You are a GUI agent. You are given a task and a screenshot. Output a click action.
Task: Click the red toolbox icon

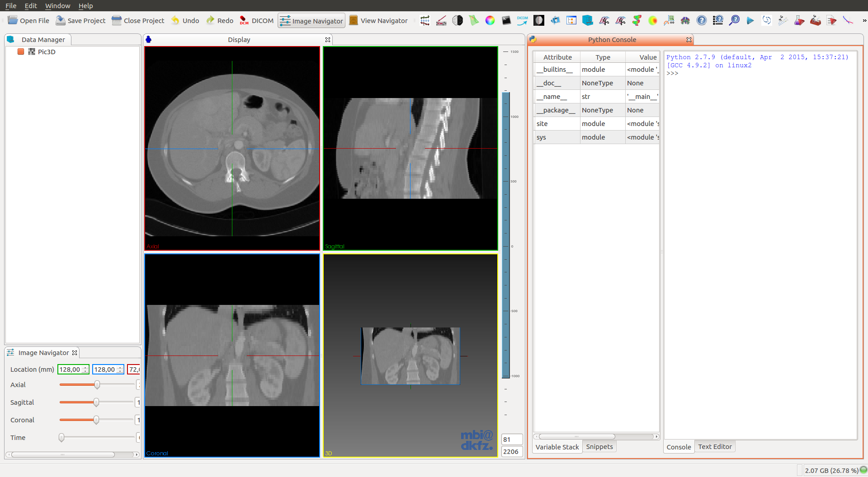tap(816, 20)
